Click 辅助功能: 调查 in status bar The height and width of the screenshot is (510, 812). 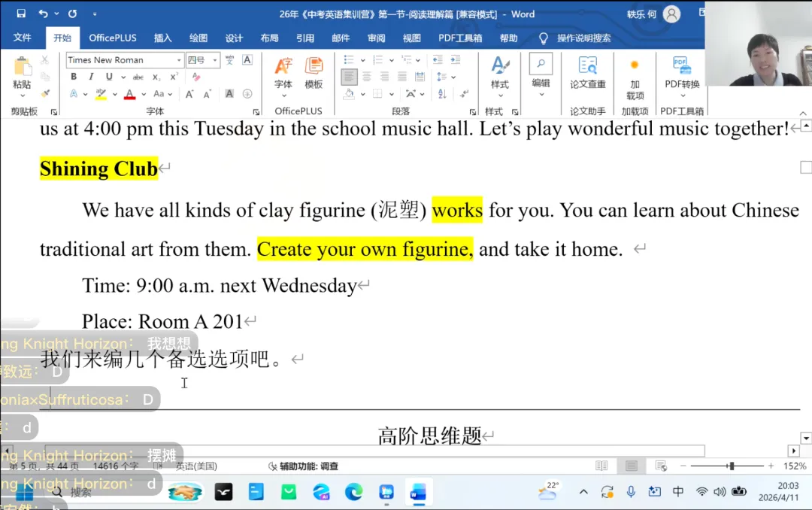(x=304, y=466)
